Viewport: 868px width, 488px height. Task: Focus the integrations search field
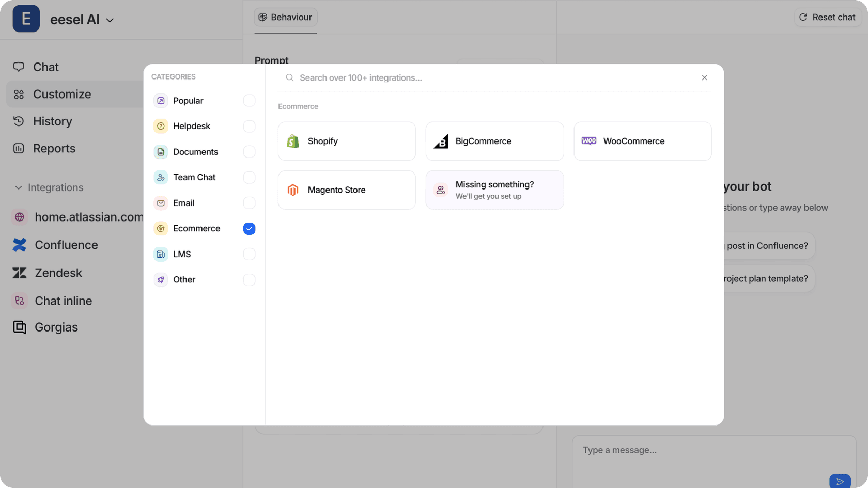coord(491,78)
